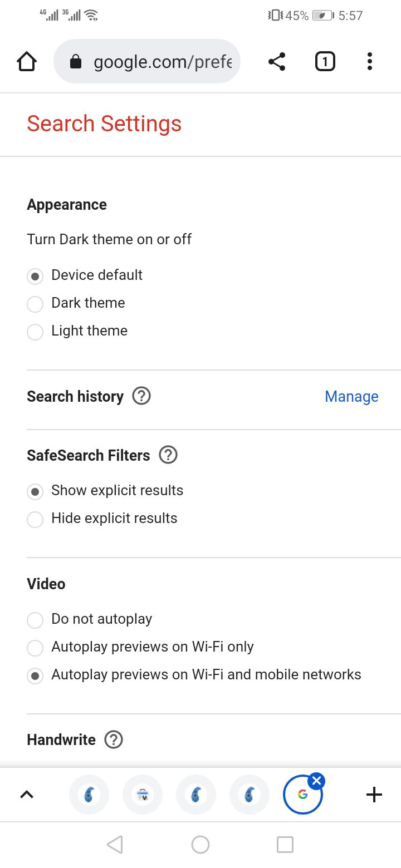The height and width of the screenshot is (868, 401).
Task: Select Do not autoplay videos
Action: pos(35,620)
